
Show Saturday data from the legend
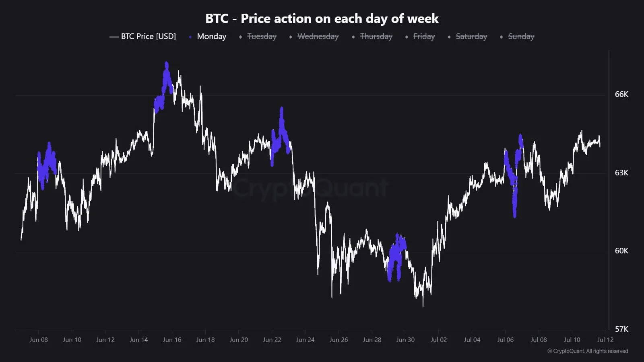pyautogui.click(x=467, y=37)
